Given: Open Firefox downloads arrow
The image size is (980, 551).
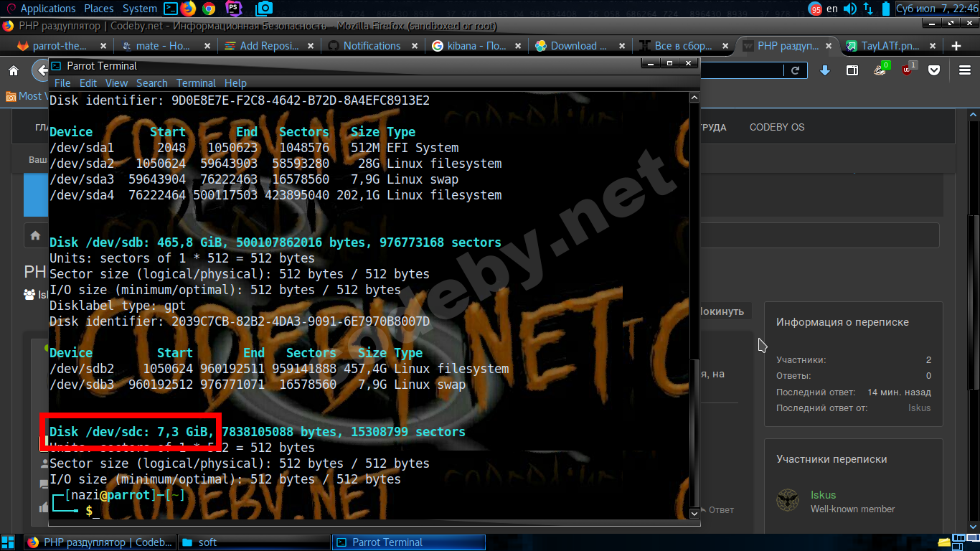Looking at the screenshot, I should point(825,70).
